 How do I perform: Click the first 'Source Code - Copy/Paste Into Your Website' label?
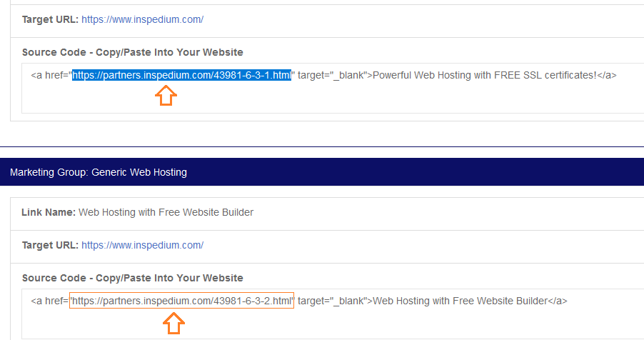click(x=133, y=52)
